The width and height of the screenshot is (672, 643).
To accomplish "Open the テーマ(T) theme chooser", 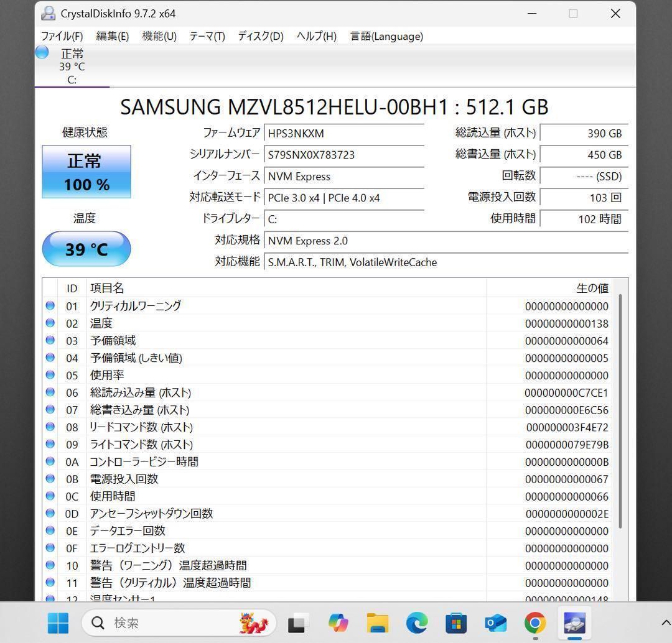I will 207,36.
